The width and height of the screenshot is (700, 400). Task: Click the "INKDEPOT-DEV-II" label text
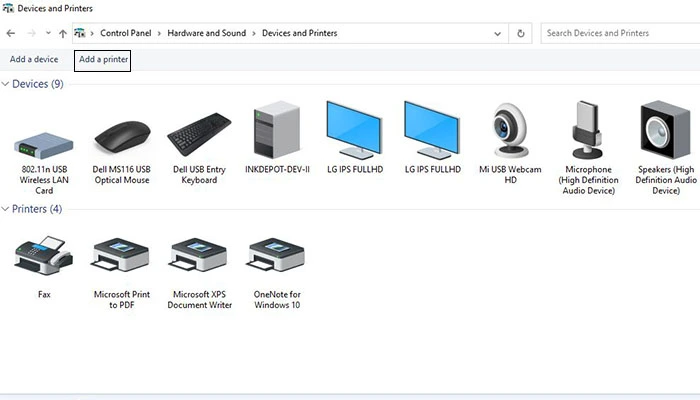[x=277, y=170]
